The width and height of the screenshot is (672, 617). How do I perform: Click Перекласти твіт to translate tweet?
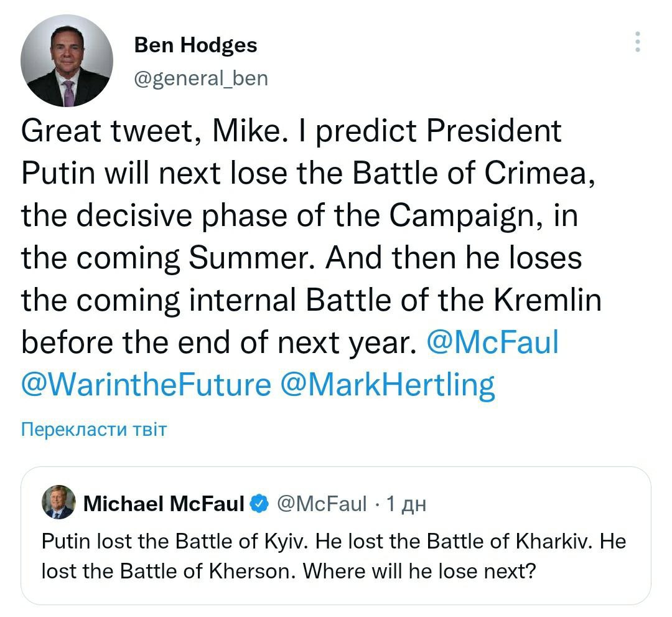[x=93, y=429]
